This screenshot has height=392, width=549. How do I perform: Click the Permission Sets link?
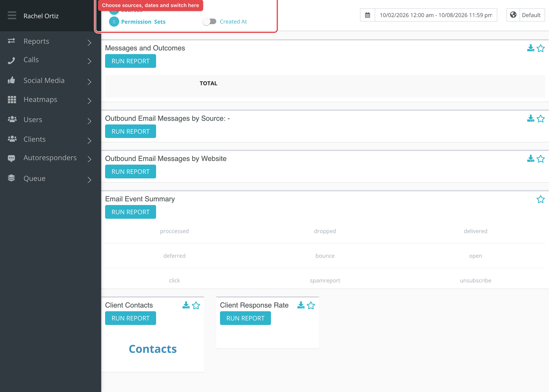[143, 22]
